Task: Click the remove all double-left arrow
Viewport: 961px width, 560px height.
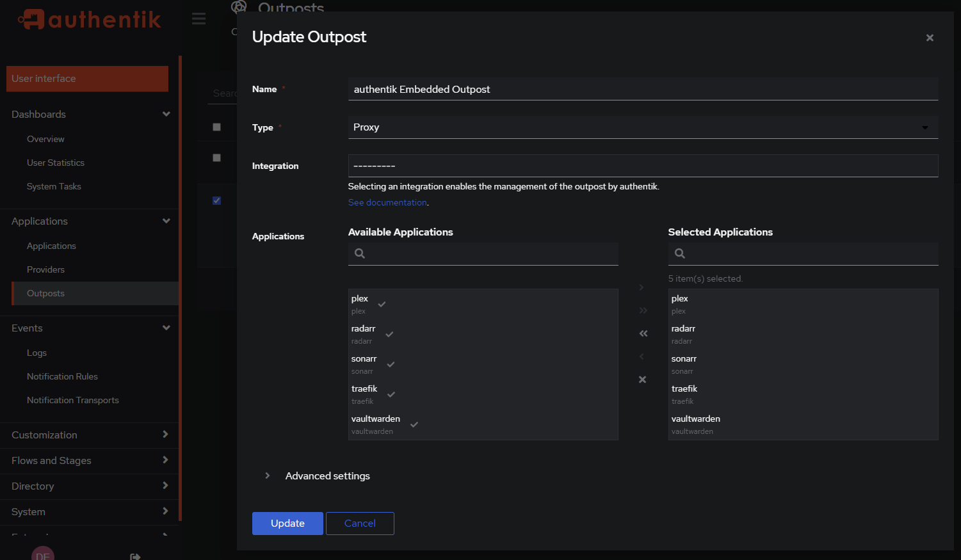Action: click(643, 333)
